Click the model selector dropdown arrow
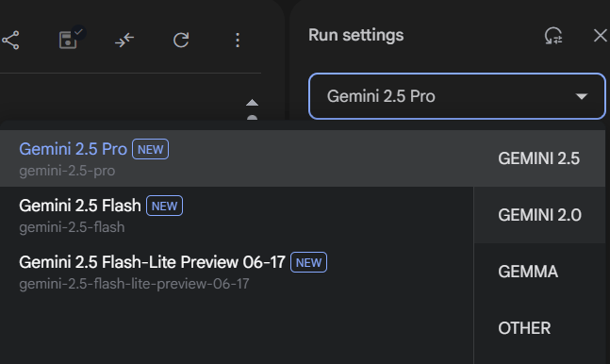This screenshot has width=610, height=364. point(582,96)
